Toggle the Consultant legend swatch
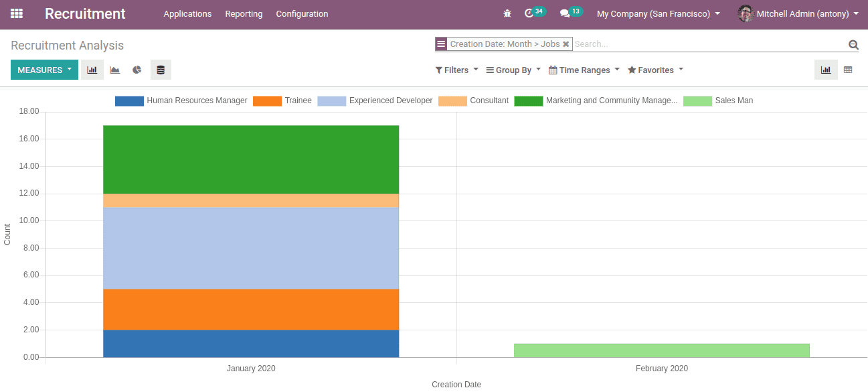This screenshot has width=868, height=392. tap(452, 101)
